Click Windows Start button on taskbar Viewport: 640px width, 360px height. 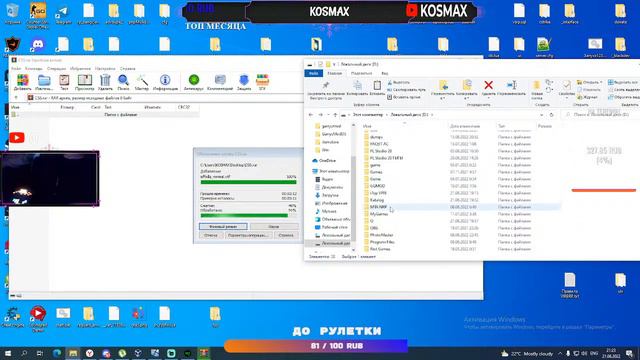click(8, 353)
